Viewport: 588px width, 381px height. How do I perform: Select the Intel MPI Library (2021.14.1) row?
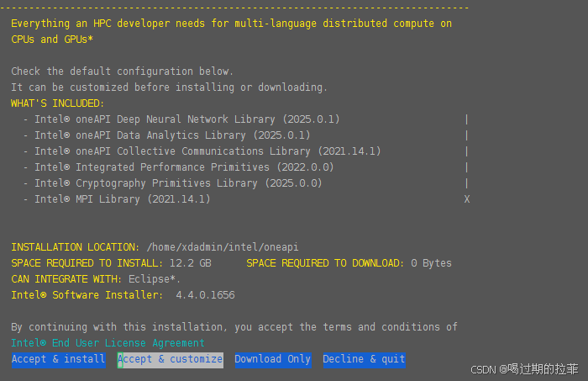coord(117,199)
